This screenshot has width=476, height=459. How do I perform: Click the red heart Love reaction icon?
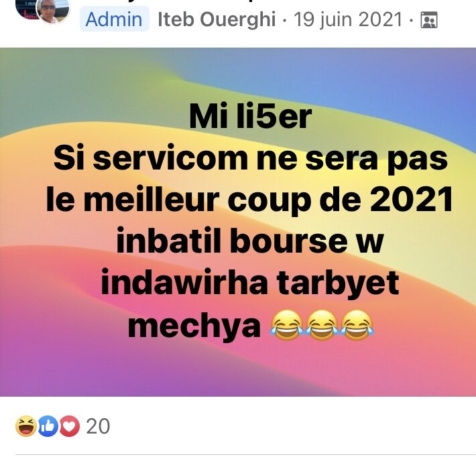tap(70, 426)
